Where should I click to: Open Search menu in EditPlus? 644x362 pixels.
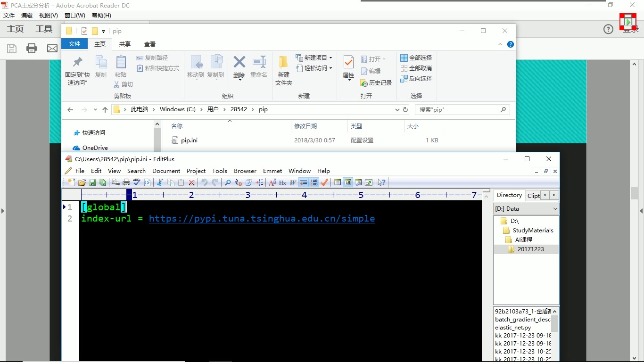(136, 171)
